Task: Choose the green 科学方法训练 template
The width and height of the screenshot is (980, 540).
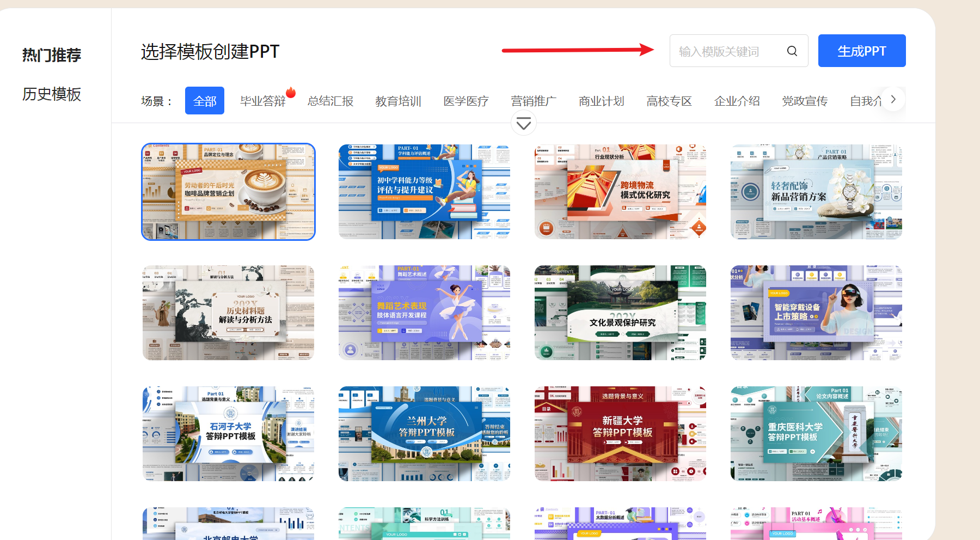Action: [425, 524]
